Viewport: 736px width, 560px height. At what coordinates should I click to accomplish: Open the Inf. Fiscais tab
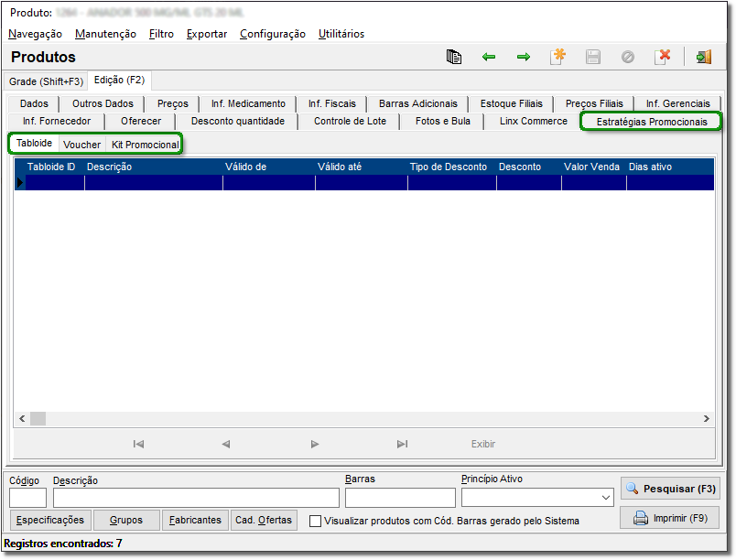coord(332,103)
